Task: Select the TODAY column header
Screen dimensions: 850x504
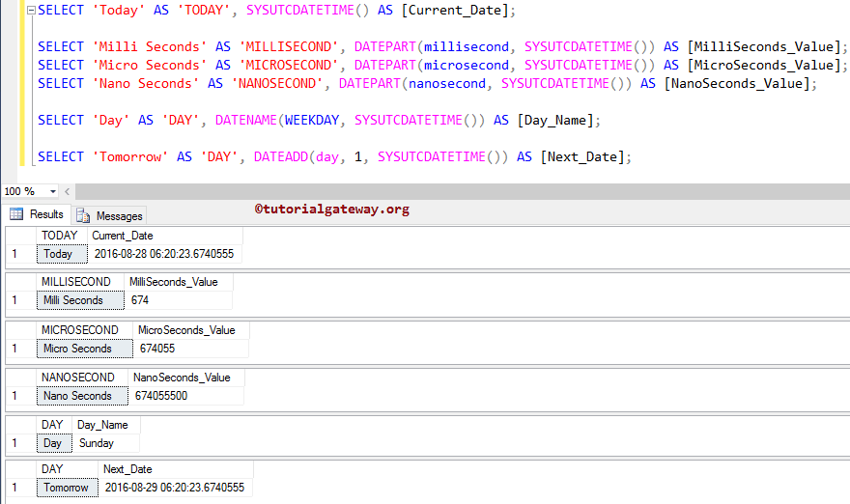Action: click(x=62, y=236)
